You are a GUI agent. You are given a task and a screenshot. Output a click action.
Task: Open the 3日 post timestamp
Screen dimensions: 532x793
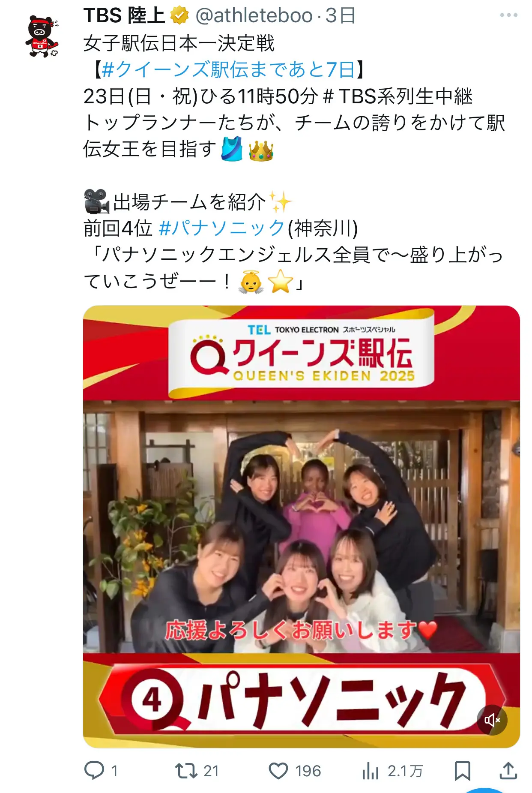341,16
